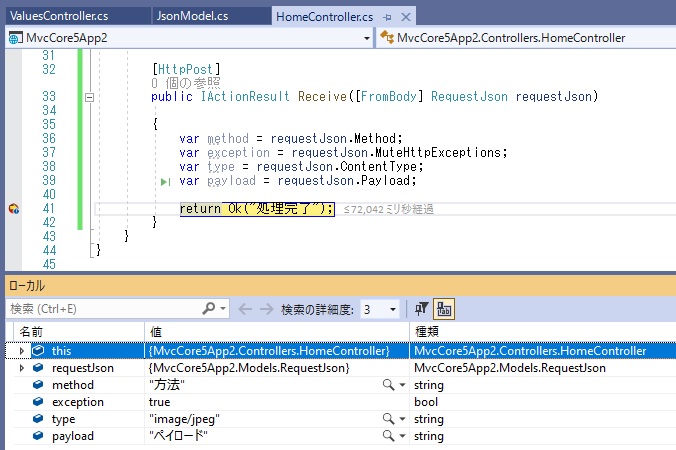
Task: Toggle the pin filter button in Locals toolbar
Action: [x=422, y=310]
